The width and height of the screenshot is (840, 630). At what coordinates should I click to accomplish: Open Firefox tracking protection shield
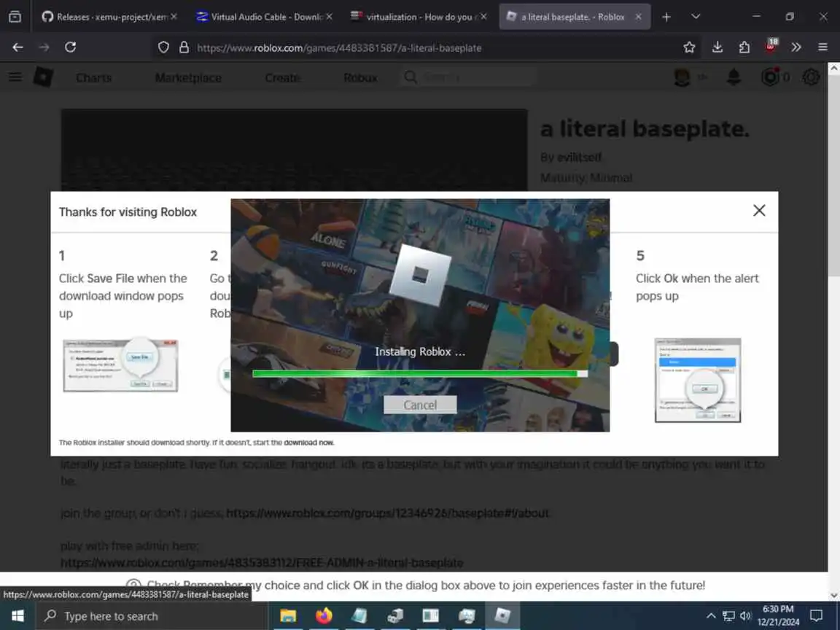click(163, 47)
